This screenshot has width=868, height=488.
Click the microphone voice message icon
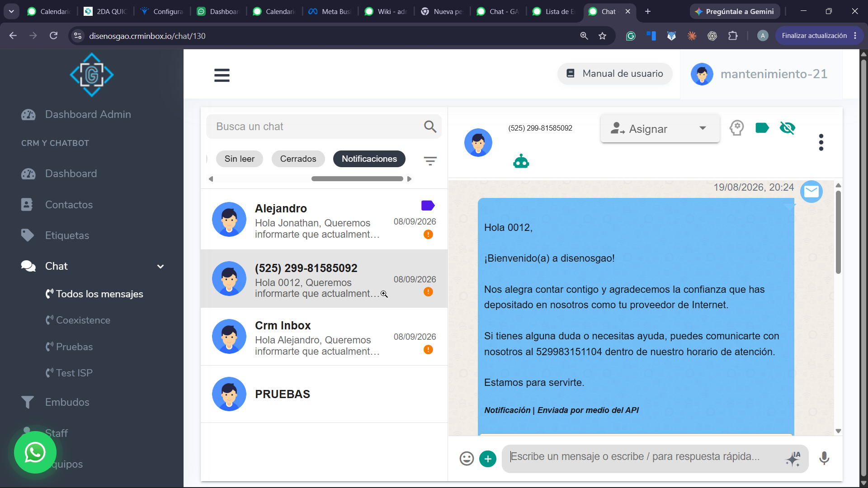(824, 458)
